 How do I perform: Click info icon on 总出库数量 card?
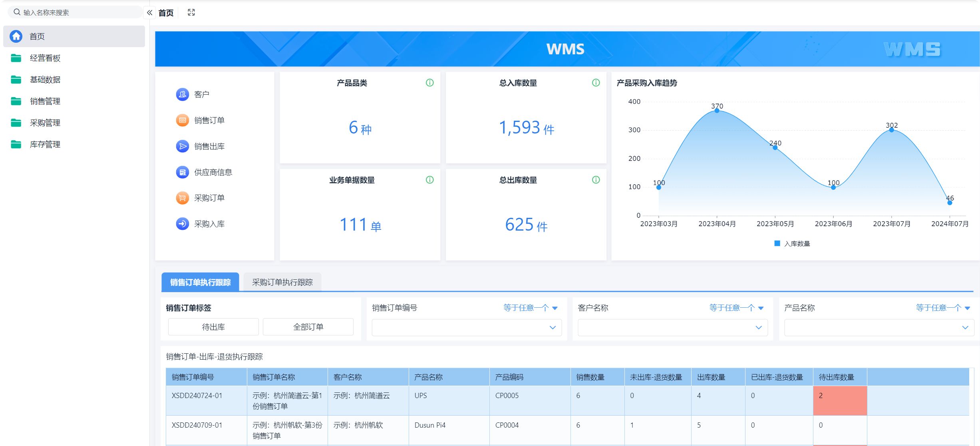(596, 180)
